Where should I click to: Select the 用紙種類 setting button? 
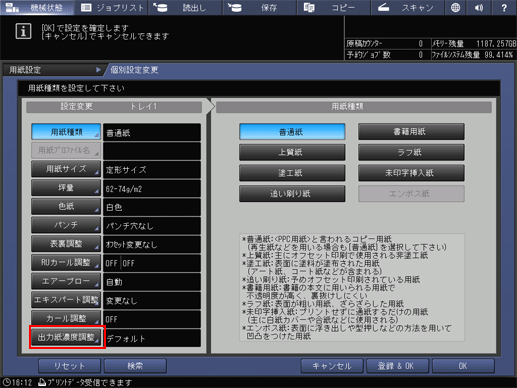(66, 132)
